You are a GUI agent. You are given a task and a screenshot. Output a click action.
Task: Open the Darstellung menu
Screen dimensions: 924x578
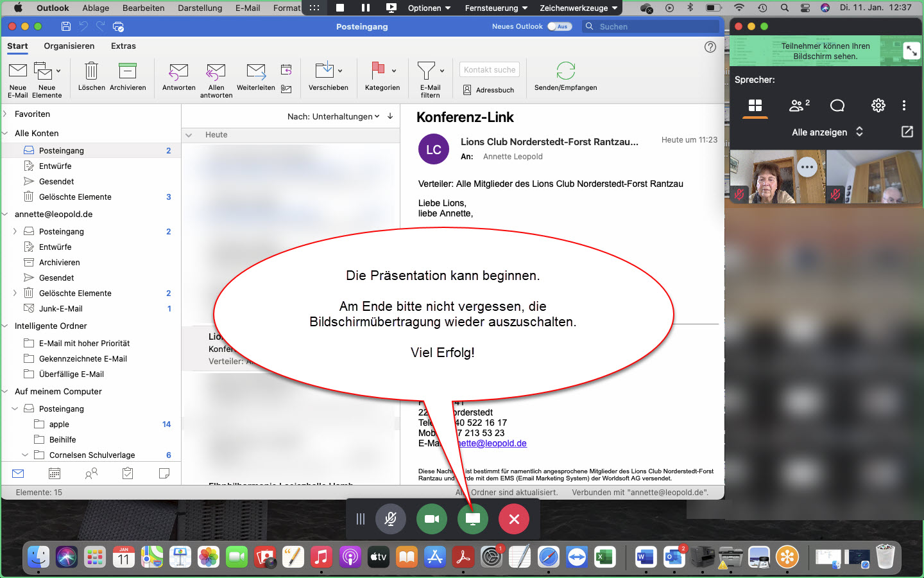coord(200,8)
